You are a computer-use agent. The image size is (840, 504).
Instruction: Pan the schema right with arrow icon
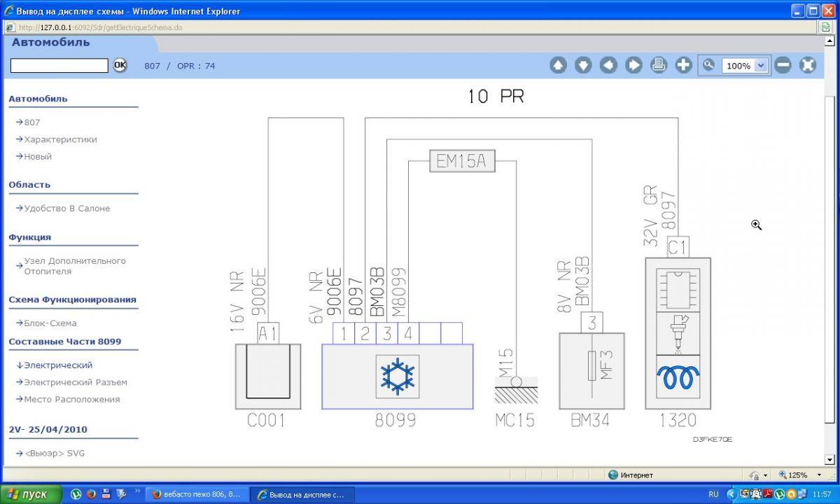pos(633,65)
